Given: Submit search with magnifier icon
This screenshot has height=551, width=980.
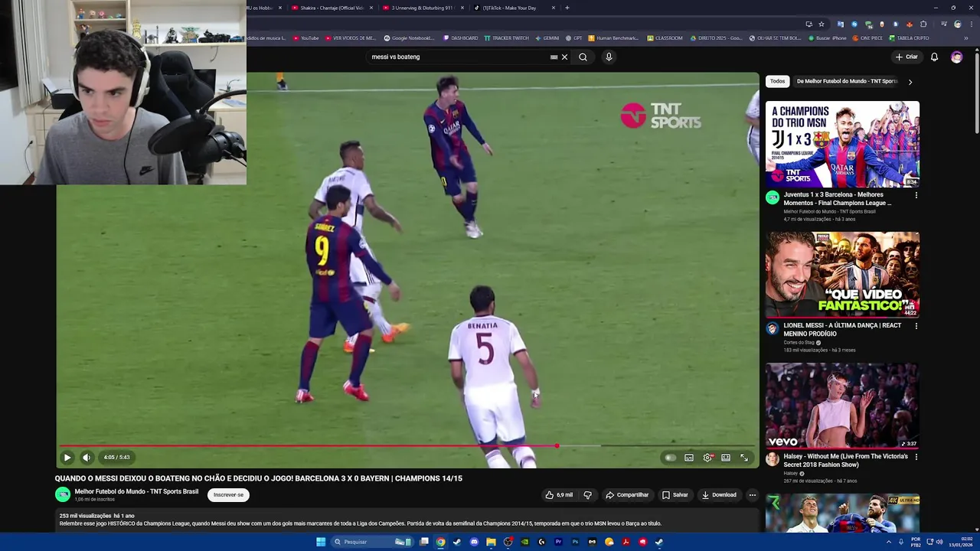Looking at the screenshot, I should click(x=583, y=57).
